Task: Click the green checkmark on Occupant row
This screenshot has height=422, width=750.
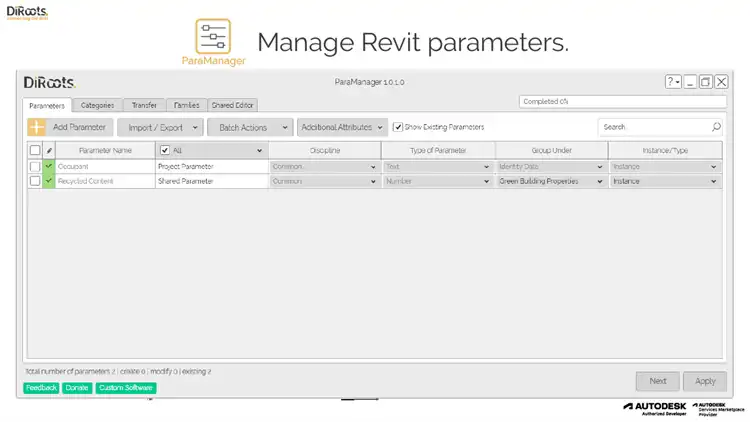Action: click(49, 166)
